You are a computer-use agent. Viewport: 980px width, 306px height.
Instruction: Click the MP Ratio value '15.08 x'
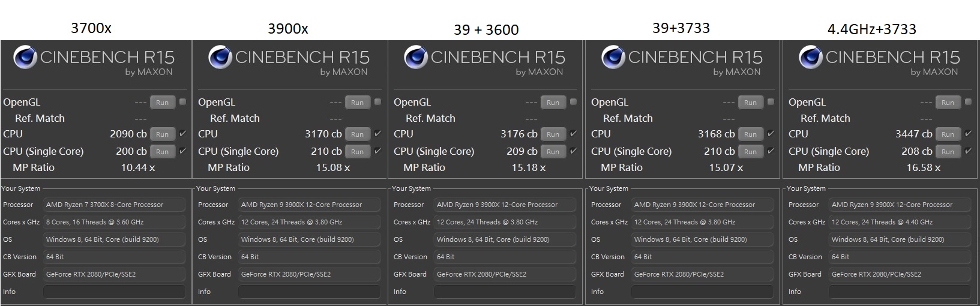[x=333, y=168]
